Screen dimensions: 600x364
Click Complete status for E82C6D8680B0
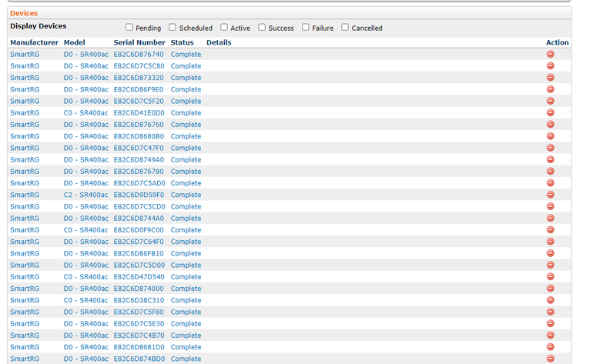(186, 136)
